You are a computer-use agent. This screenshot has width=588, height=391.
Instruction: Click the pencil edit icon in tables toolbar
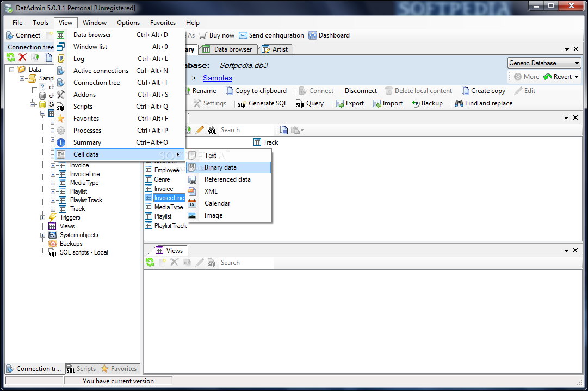click(x=200, y=130)
